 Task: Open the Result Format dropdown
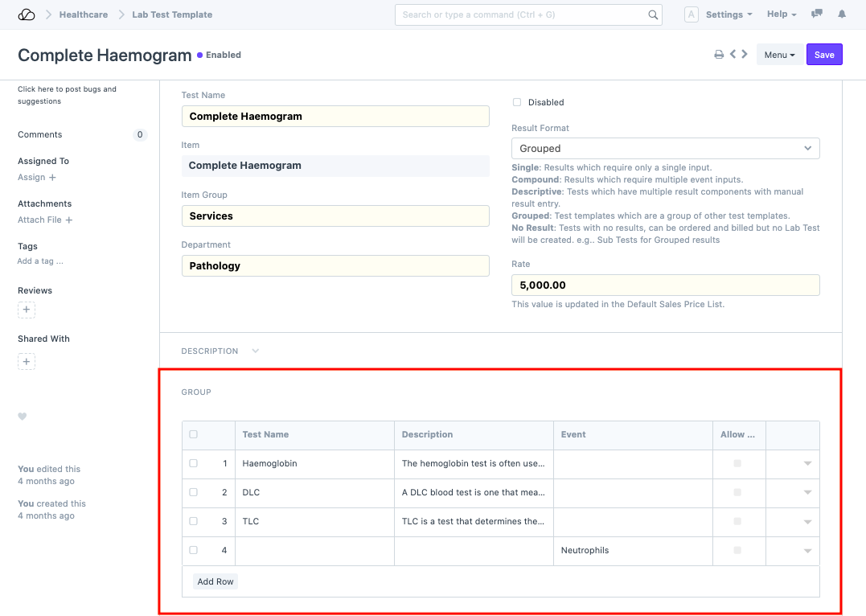(x=665, y=148)
